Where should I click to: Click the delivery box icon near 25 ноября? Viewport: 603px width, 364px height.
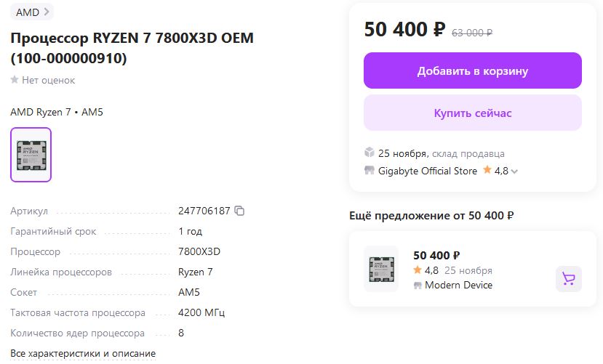370,153
